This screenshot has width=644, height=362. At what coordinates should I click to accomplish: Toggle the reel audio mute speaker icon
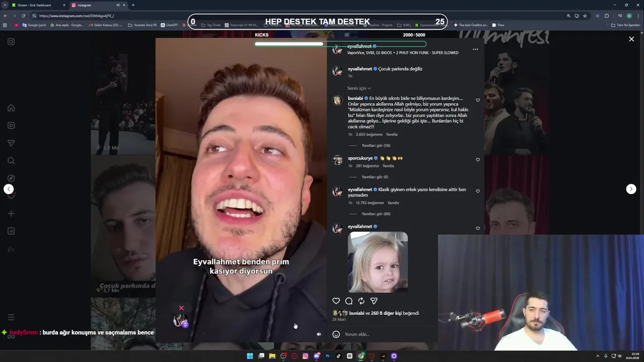(318, 334)
